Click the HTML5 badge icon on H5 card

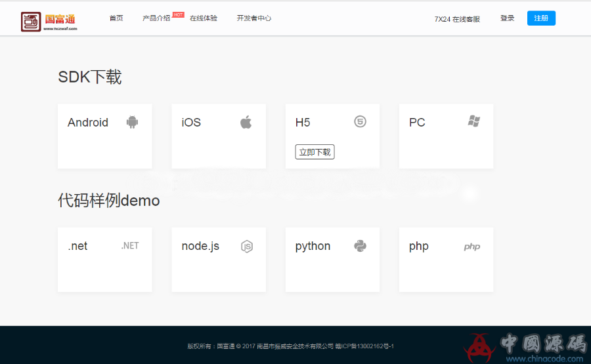point(360,121)
